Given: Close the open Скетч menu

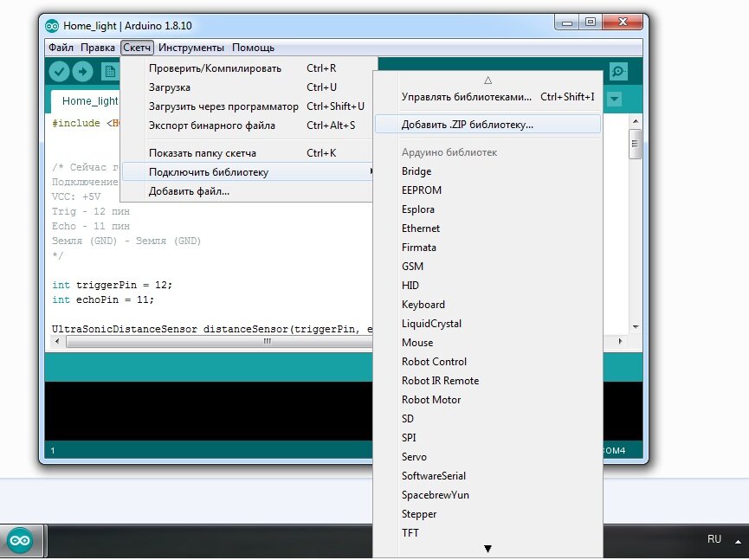Looking at the screenshot, I should pyautogui.click(x=137, y=48).
